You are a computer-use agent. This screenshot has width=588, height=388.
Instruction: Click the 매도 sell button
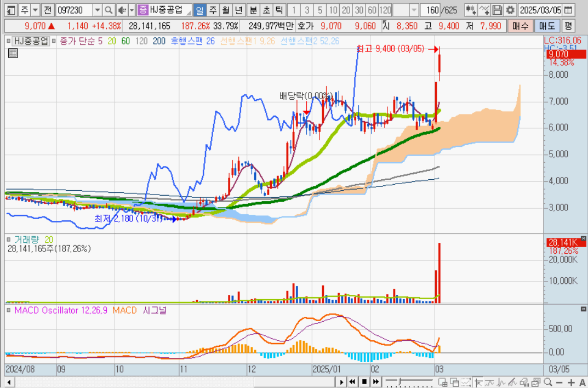tap(547, 26)
